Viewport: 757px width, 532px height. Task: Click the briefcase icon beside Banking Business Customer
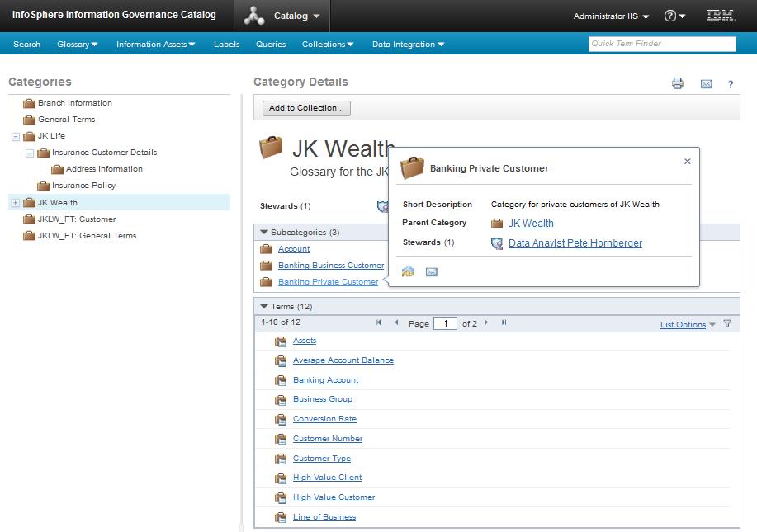click(x=266, y=266)
